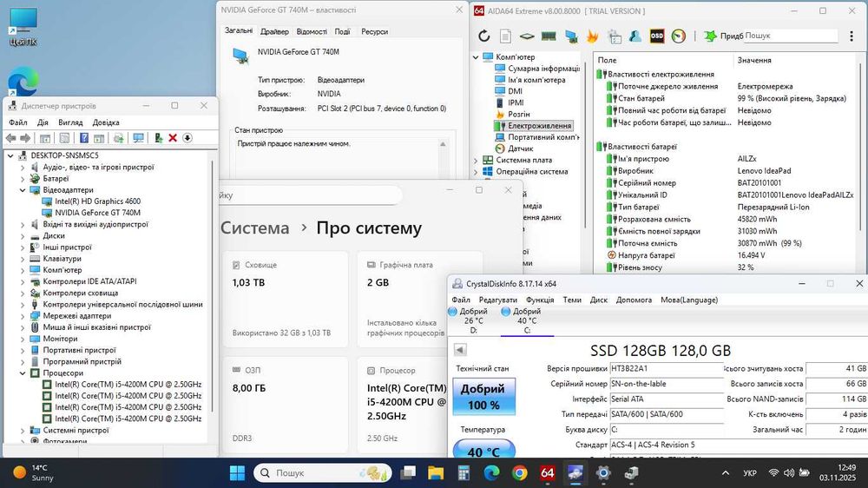This screenshot has width=868, height=488.
Task: Open the AIDA64 report page icon
Action: [x=505, y=36]
